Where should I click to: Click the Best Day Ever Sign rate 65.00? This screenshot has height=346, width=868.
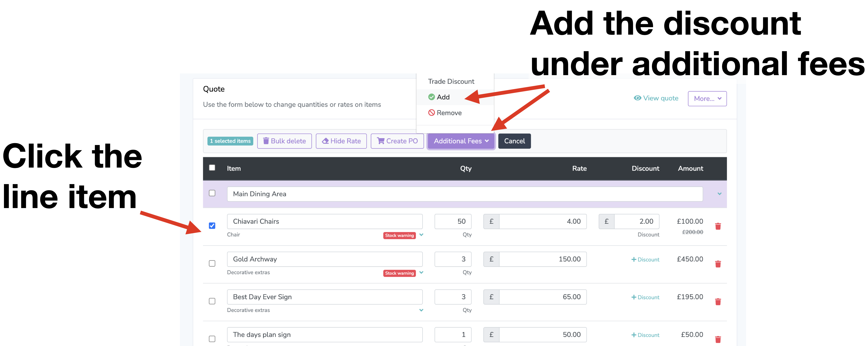coord(543,297)
